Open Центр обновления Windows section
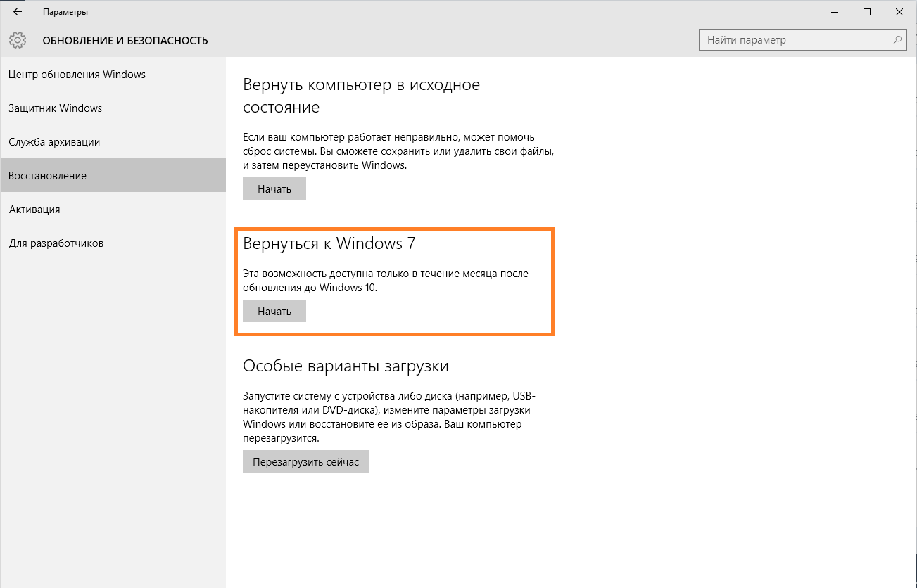 click(77, 75)
